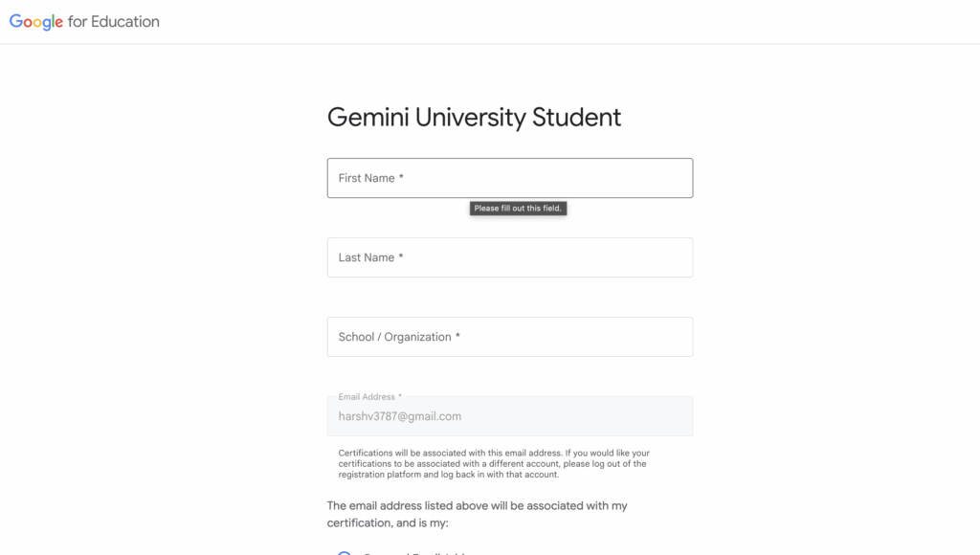Click the "First Name *" placeholder label
The image size is (980, 555).
370,178
